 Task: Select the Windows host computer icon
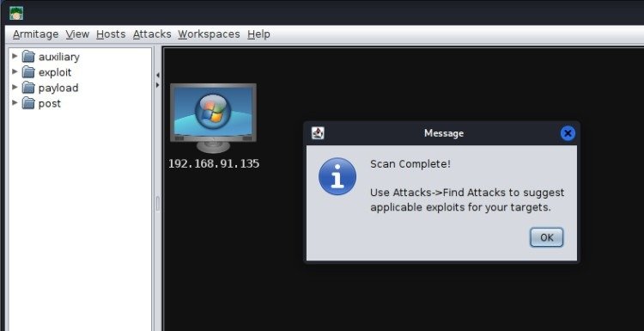tap(213, 118)
